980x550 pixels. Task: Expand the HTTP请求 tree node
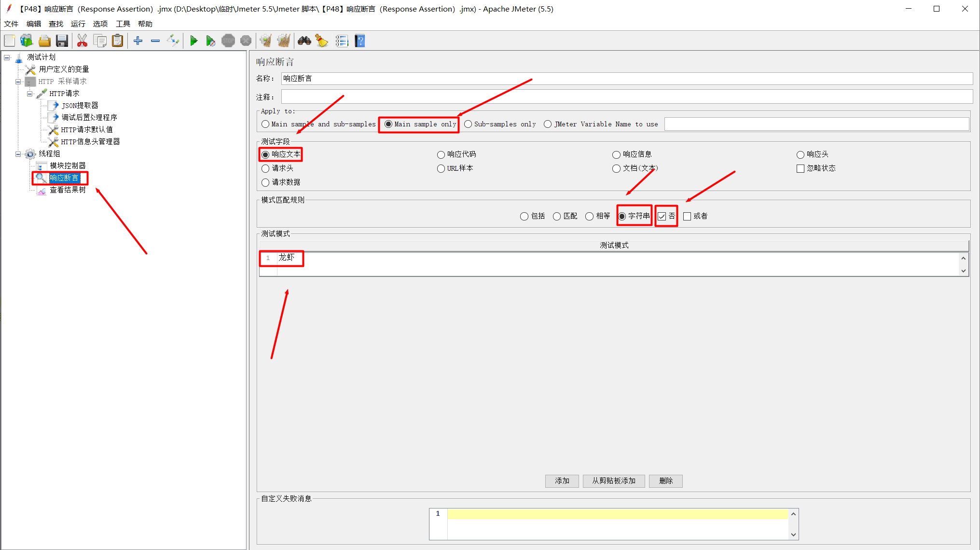[x=29, y=93]
